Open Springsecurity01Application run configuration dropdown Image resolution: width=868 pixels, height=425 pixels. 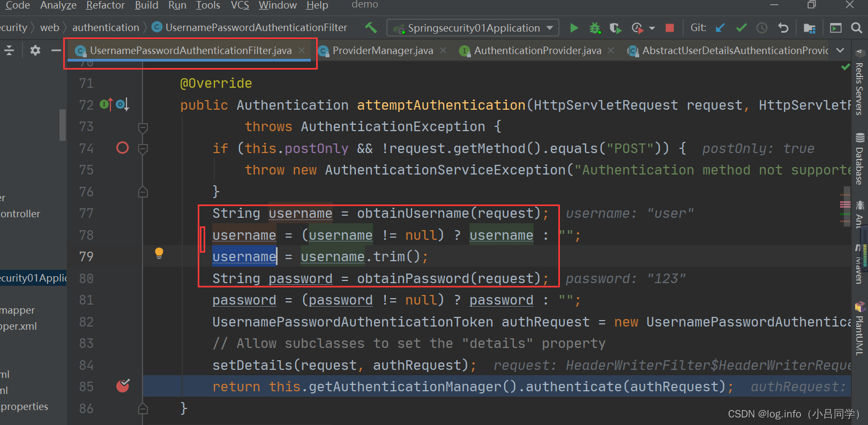click(x=473, y=28)
